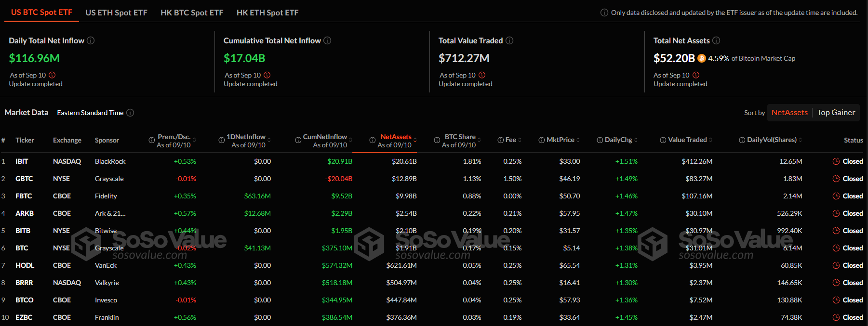The width and height of the screenshot is (868, 326).
Task: Click info icon before Value Traded column header
Action: (663, 140)
